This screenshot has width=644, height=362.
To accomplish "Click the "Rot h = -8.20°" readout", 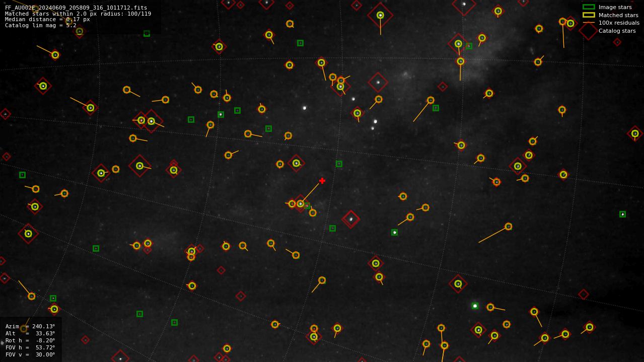I will 30,340.
